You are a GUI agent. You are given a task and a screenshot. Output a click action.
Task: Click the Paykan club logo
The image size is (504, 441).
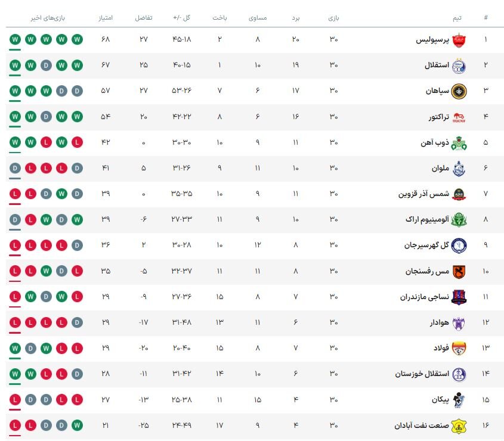(x=459, y=400)
